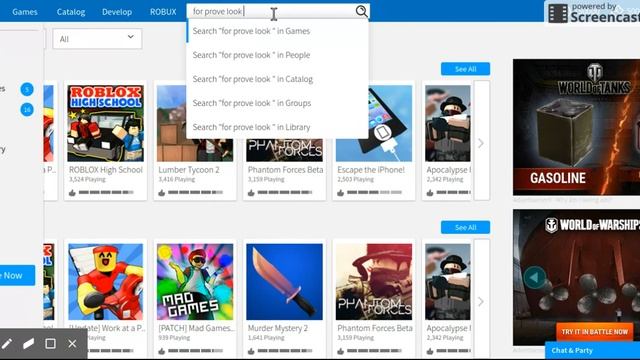The height and width of the screenshot is (360, 640).
Task: Click rating bar under ROBLOX High School
Action: click(106, 192)
